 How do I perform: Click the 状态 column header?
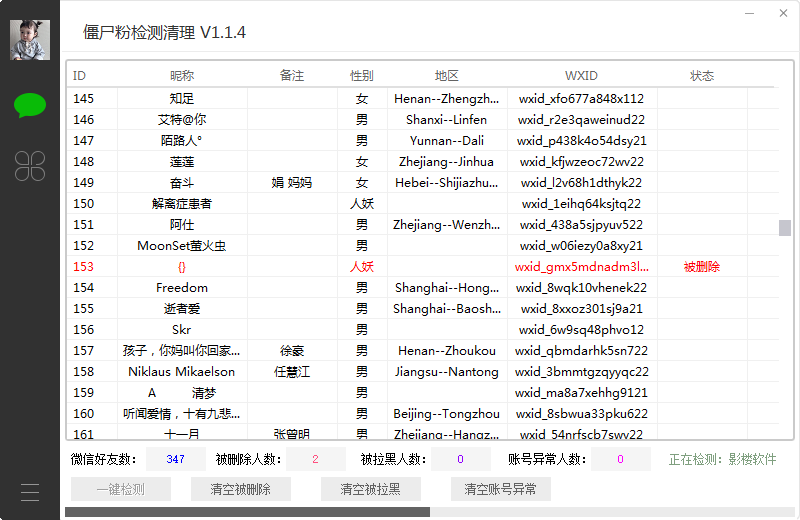tap(702, 76)
